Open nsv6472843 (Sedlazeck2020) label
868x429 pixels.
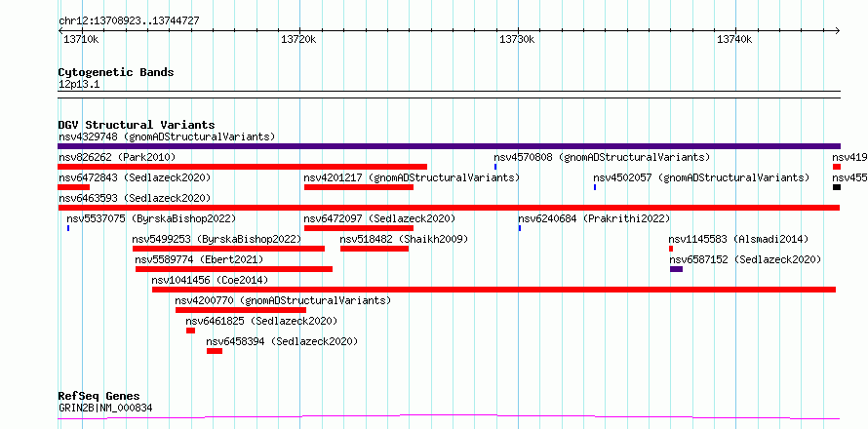pyautogui.click(x=135, y=177)
